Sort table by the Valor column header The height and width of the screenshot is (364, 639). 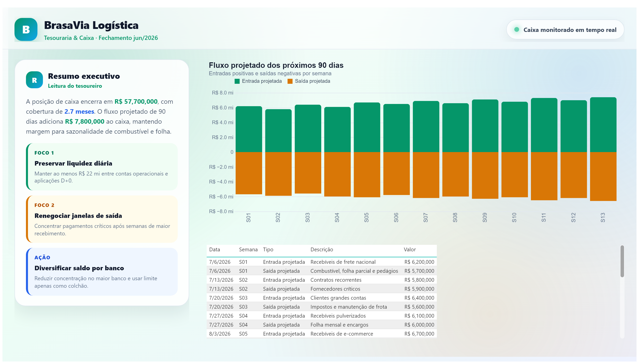pos(409,250)
